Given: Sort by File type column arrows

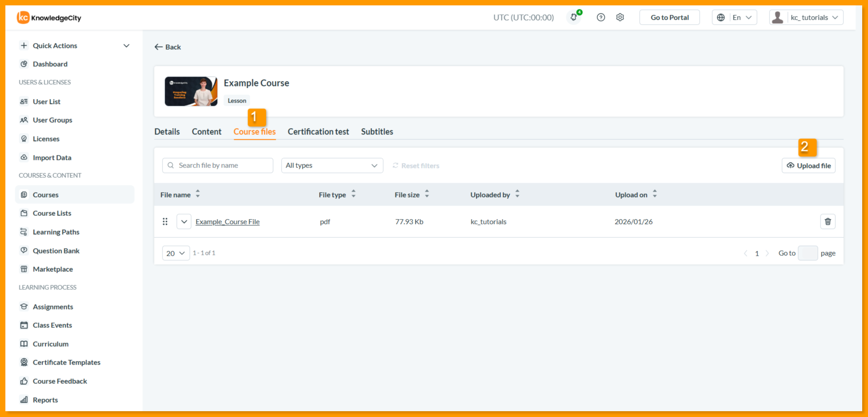Looking at the screenshot, I should click(x=354, y=194).
